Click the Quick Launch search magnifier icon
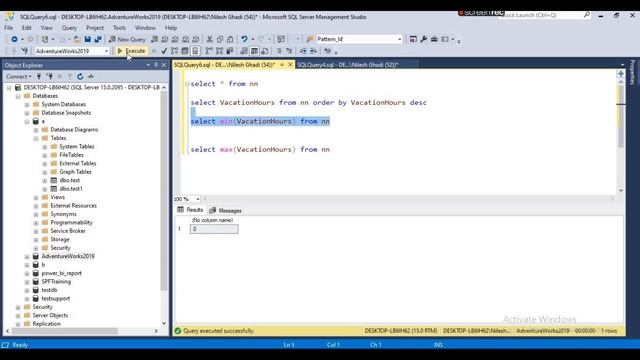640x360 pixels. (x=587, y=15)
